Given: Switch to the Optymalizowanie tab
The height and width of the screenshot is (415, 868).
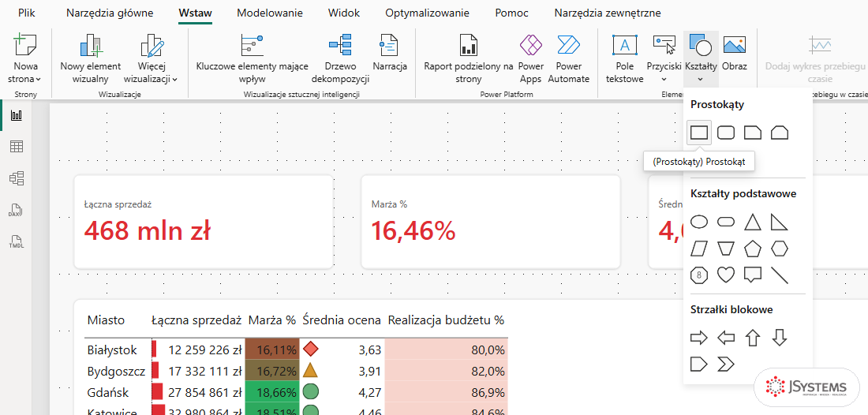Looking at the screenshot, I should pyautogui.click(x=428, y=13).
